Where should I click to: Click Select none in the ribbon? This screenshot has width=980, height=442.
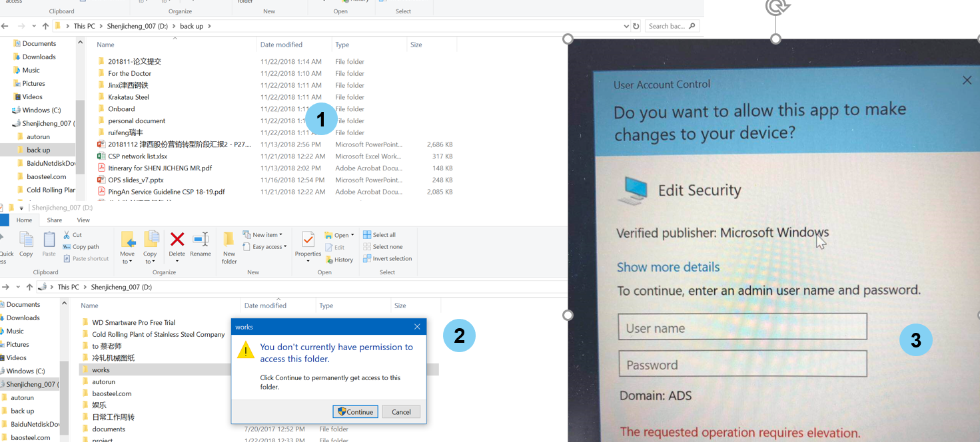[382, 247]
